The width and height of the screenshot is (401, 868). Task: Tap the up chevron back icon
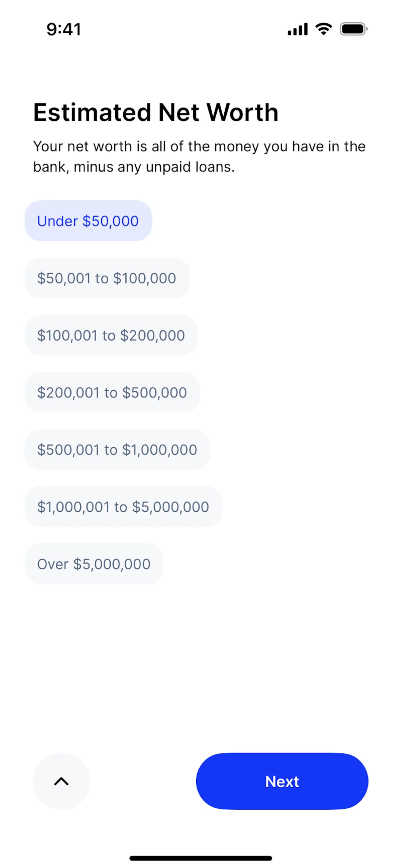(61, 781)
